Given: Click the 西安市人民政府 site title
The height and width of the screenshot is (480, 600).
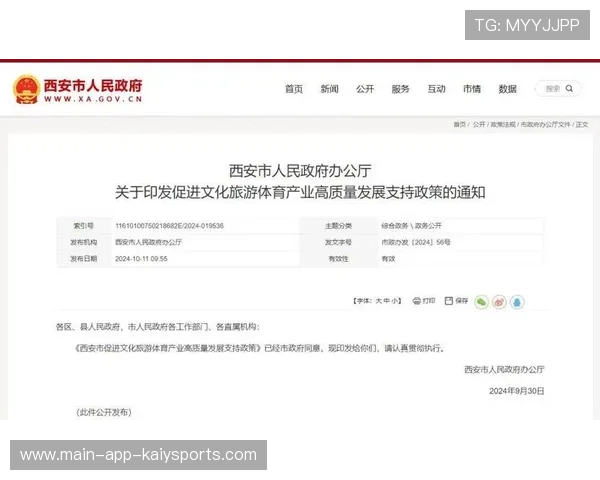Looking at the screenshot, I should [93, 85].
